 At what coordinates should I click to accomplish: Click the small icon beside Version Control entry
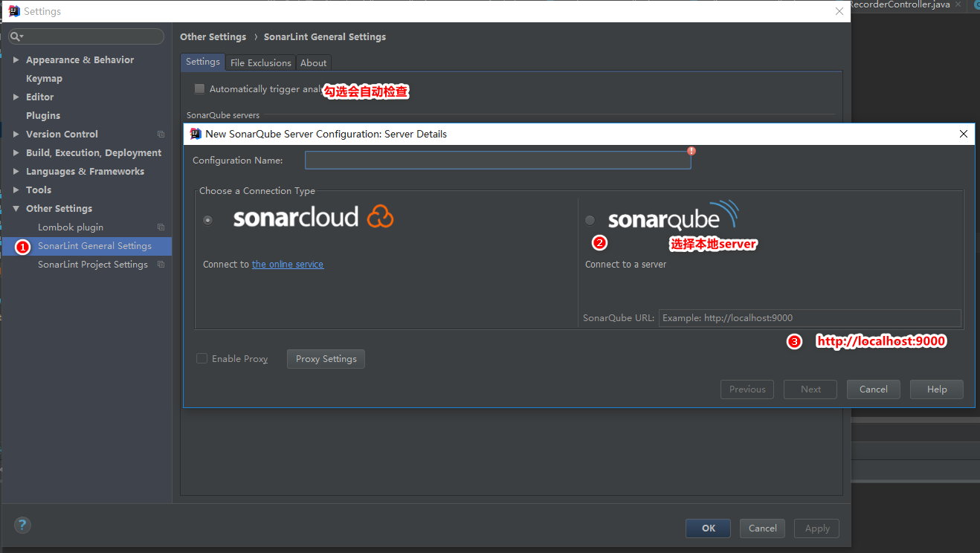click(161, 134)
